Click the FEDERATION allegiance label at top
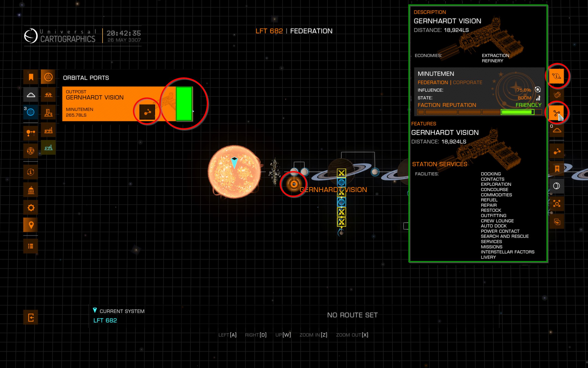Image resolution: width=588 pixels, height=368 pixels. (x=311, y=31)
